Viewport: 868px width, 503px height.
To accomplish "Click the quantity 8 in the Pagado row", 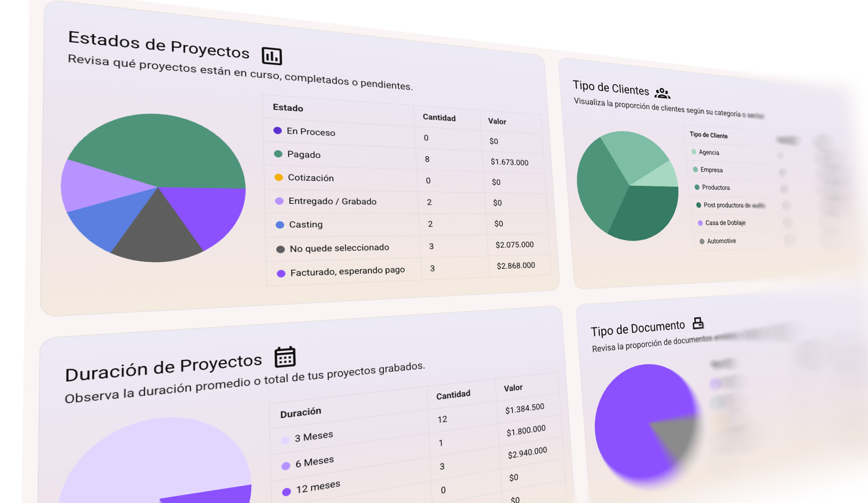I will (x=427, y=159).
